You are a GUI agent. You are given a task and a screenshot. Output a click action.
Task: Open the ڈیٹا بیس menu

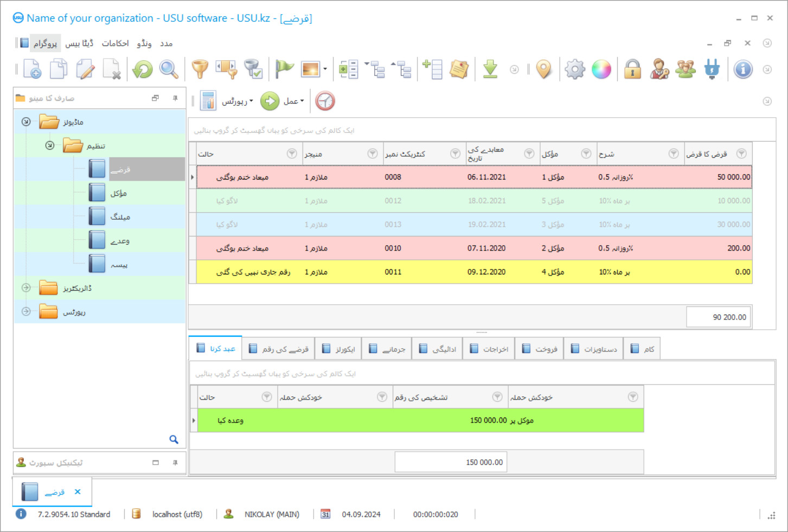click(79, 43)
